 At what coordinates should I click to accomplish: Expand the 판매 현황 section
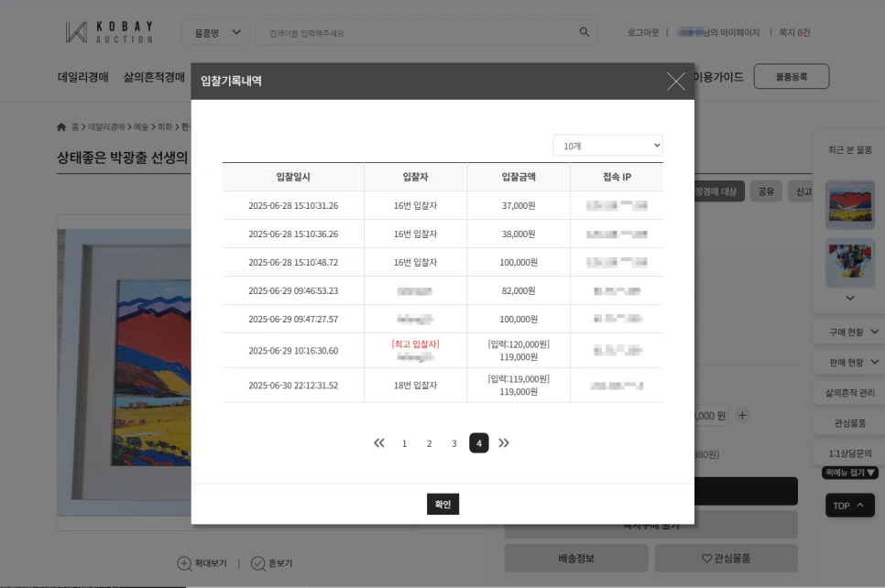(850, 363)
